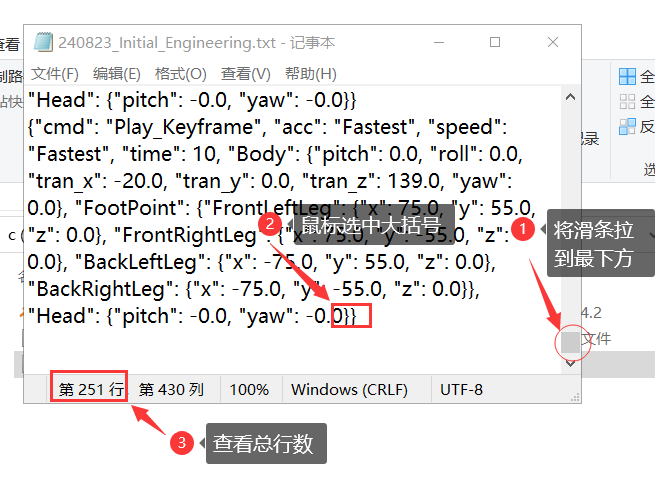Viewport: 655px width, 487px height.
Task: Open the 文件(F) menu
Action: tap(55, 74)
